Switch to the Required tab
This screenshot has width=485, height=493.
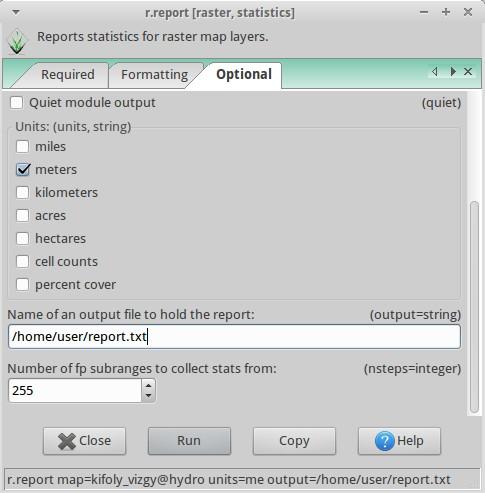68,75
